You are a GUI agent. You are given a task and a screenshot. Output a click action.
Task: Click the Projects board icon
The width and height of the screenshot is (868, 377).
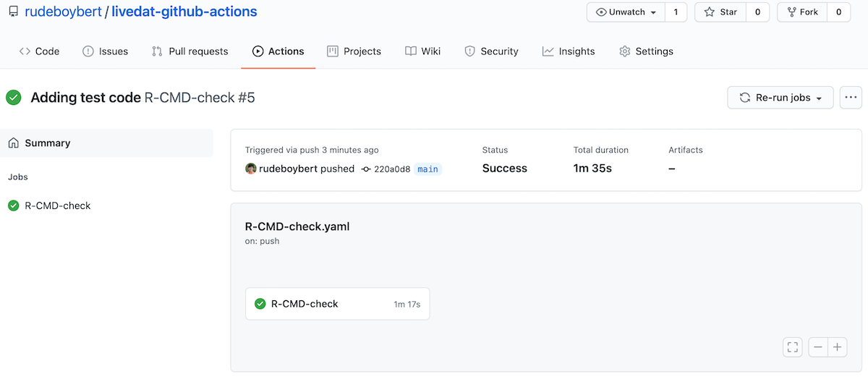[333, 51]
